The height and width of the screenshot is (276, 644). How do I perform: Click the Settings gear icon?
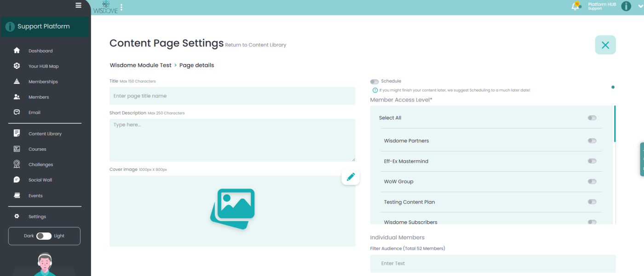coord(17,216)
